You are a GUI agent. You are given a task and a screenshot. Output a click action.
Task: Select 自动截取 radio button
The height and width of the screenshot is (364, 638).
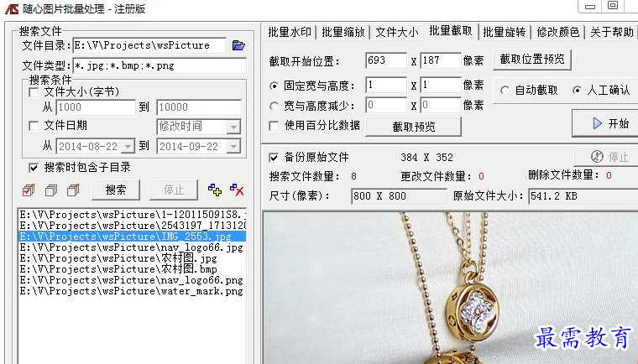pyautogui.click(x=505, y=91)
